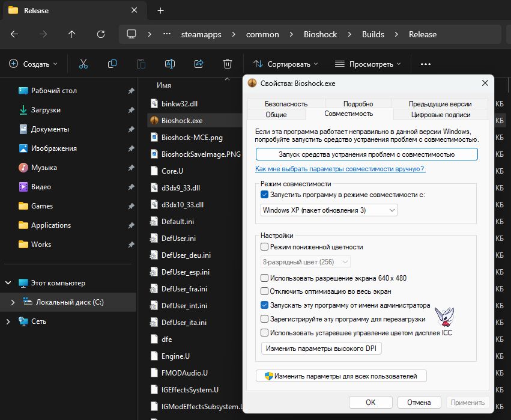Image resolution: width=511 pixels, height=420 pixels.
Task: Open a new Explorer tab
Action: (x=160, y=11)
